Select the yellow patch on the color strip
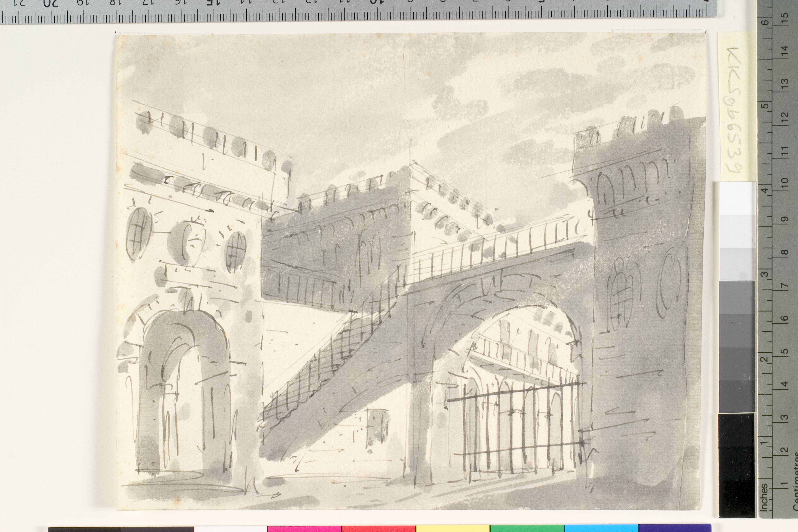 [453, 529]
